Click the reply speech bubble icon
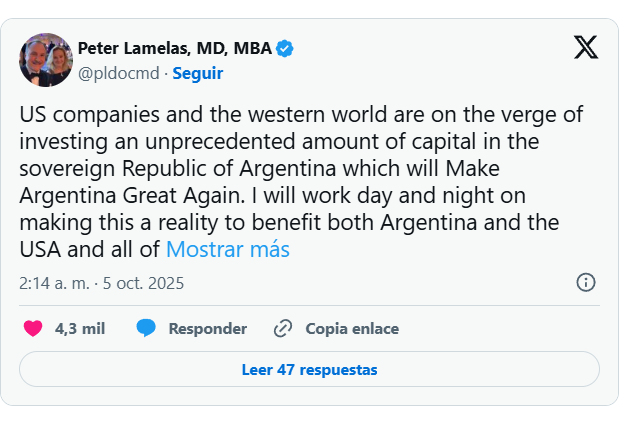 click(x=146, y=328)
